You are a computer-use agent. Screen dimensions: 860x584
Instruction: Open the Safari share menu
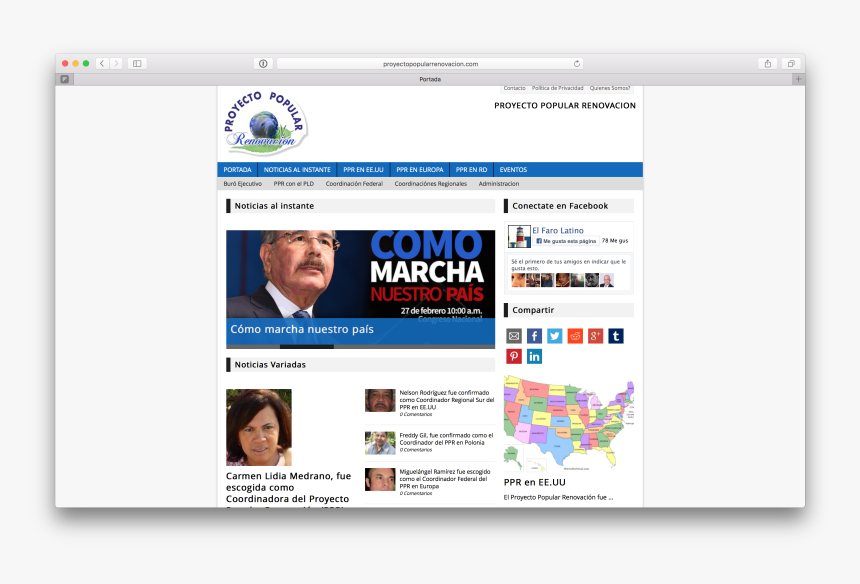click(768, 64)
